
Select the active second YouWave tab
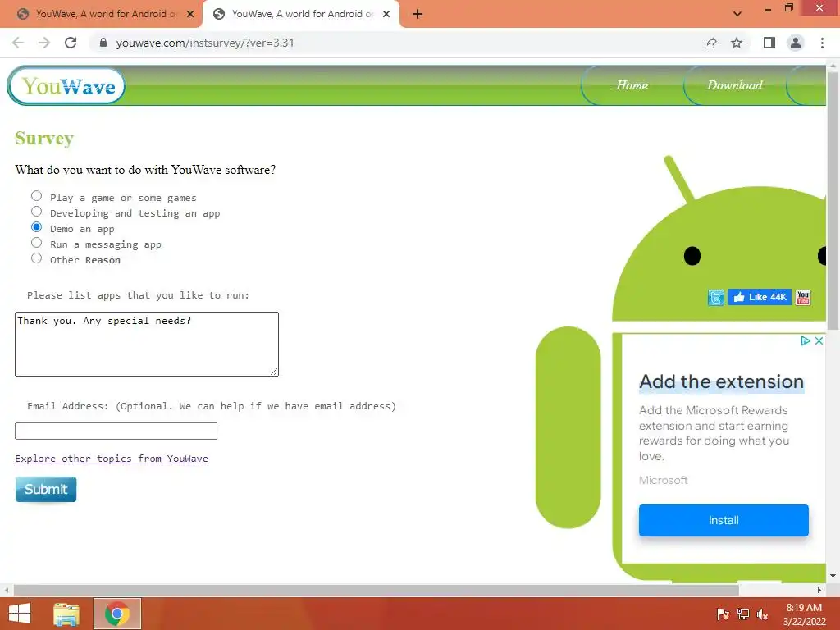[302, 14]
